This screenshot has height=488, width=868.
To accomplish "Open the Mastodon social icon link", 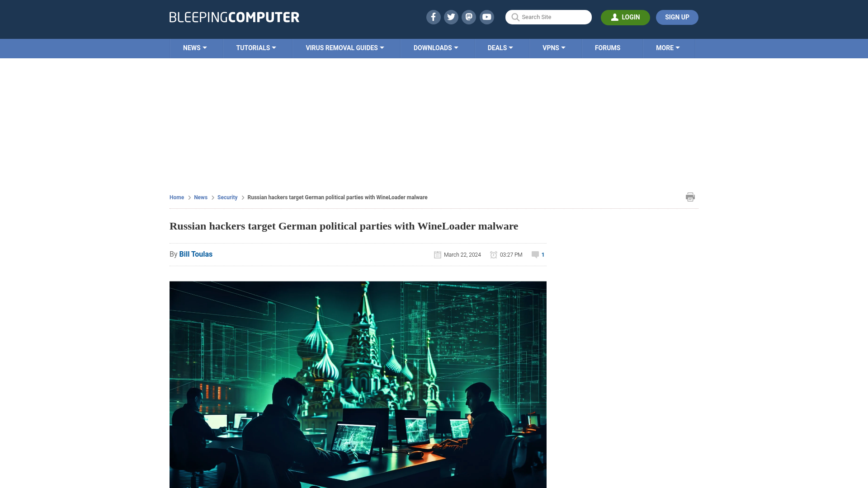I will 469,17.
